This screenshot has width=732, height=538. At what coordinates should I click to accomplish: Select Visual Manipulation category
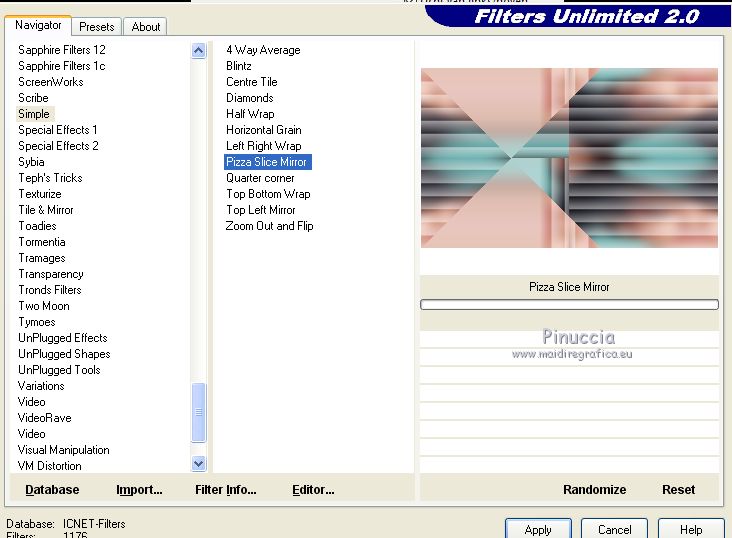(63, 450)
